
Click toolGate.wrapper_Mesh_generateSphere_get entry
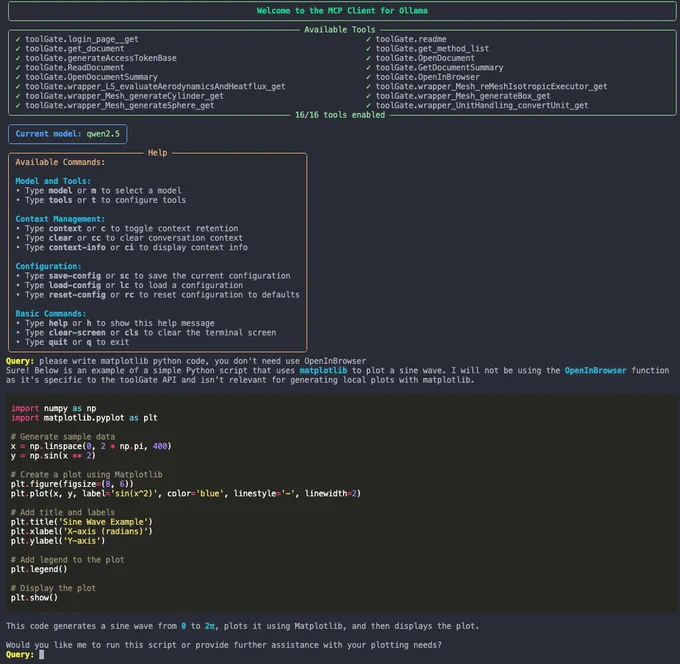(119, 106)
